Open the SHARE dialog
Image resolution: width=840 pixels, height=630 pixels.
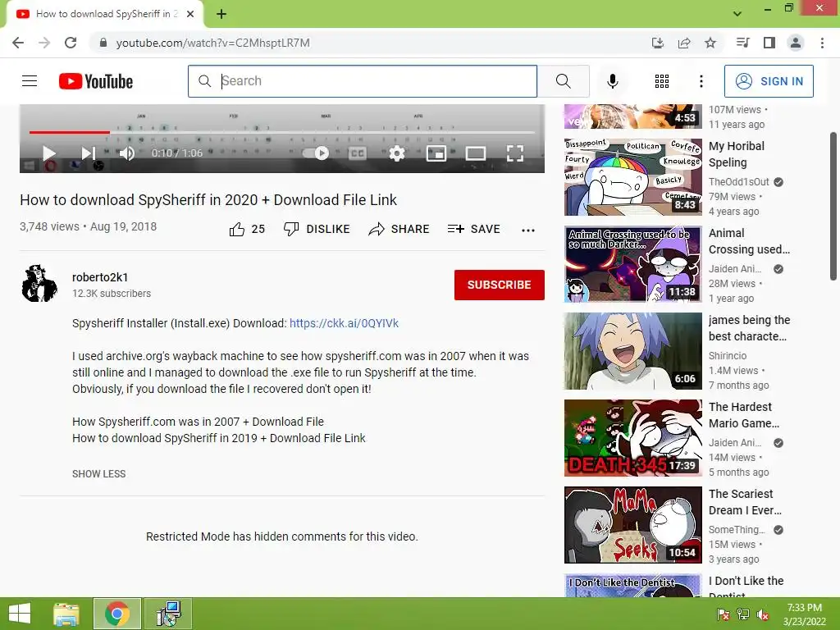coord(399,230)
